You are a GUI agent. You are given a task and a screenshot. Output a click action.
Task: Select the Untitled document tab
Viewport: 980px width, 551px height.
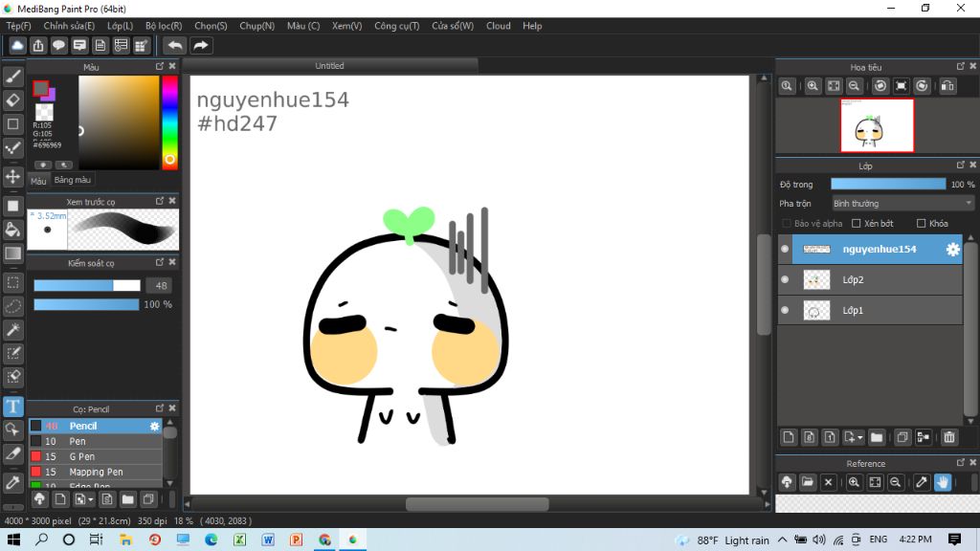tap(329, 66)
